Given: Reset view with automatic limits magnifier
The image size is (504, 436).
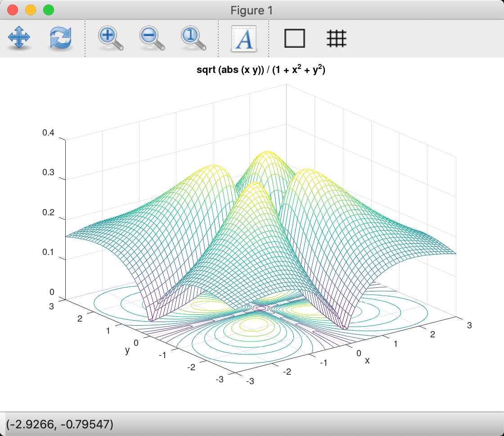Looking at the screenshot, I should [x=193, y=39].
